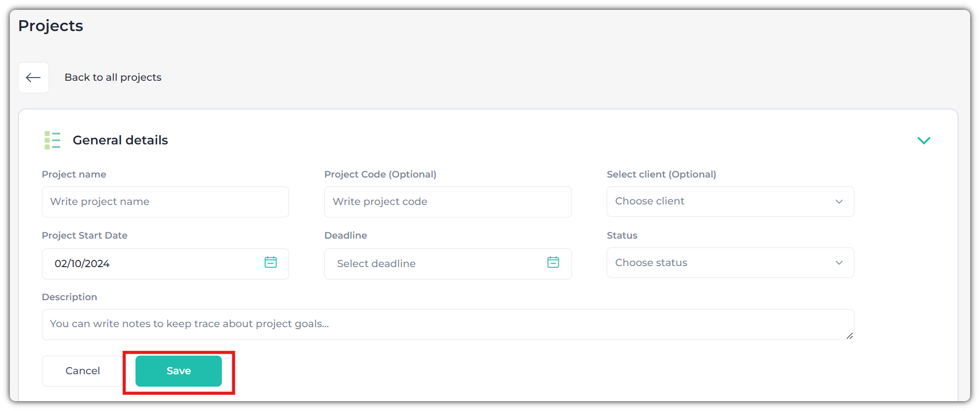Open the Choose client dropdown
Screen dimensions: 980x411
tap(730, 201)
